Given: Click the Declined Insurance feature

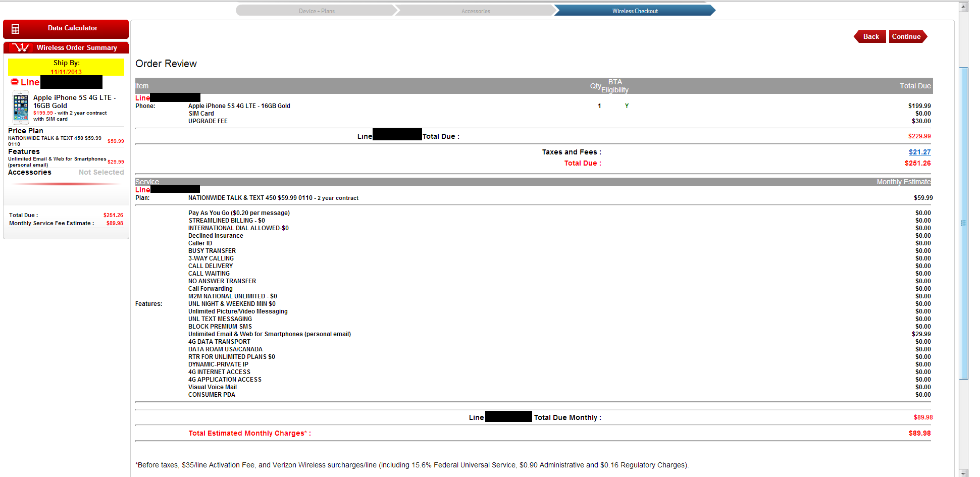Looking at the screenshot, I should click(216, 236).
